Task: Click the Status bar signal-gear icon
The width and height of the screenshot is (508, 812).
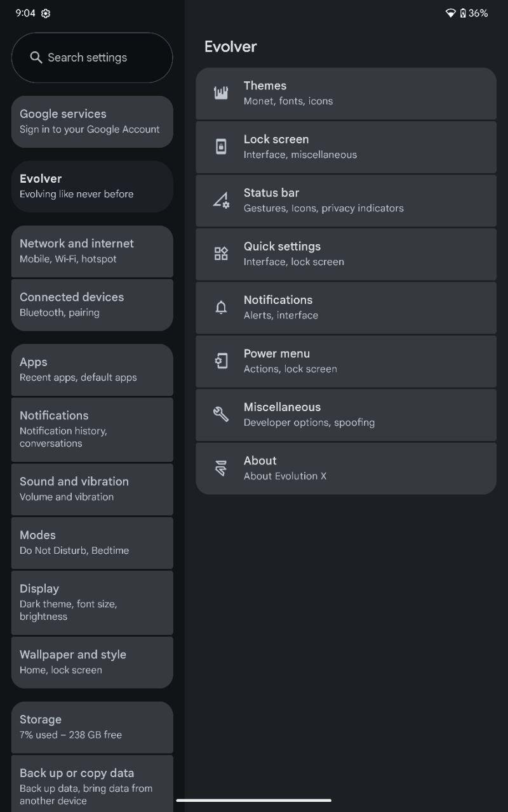Action: (221, 200)
